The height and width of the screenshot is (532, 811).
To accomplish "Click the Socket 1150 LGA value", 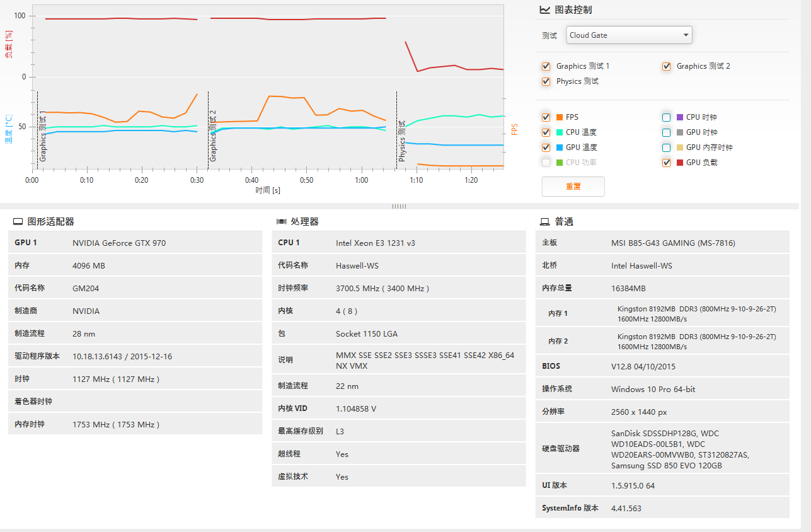I will pos(367,333).
